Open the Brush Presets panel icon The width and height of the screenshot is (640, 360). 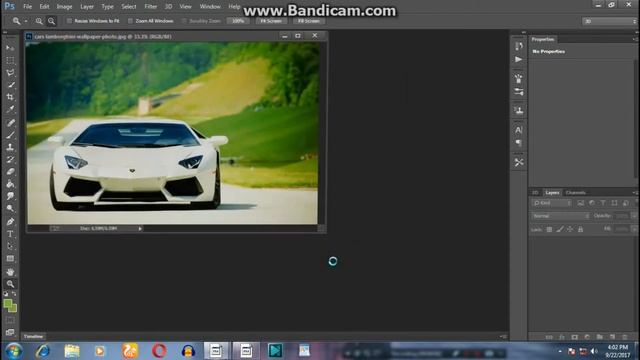coord(519,78)
